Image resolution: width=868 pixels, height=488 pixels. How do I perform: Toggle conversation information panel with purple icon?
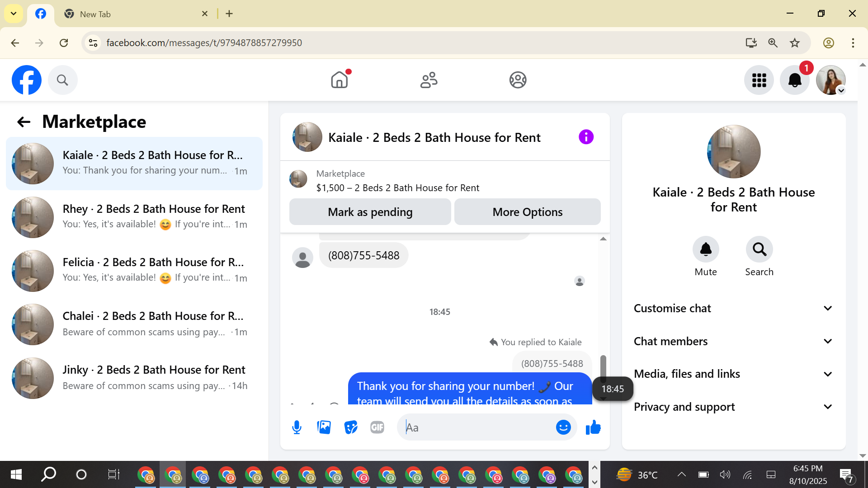pyautogui.click(x=586, y=137)
